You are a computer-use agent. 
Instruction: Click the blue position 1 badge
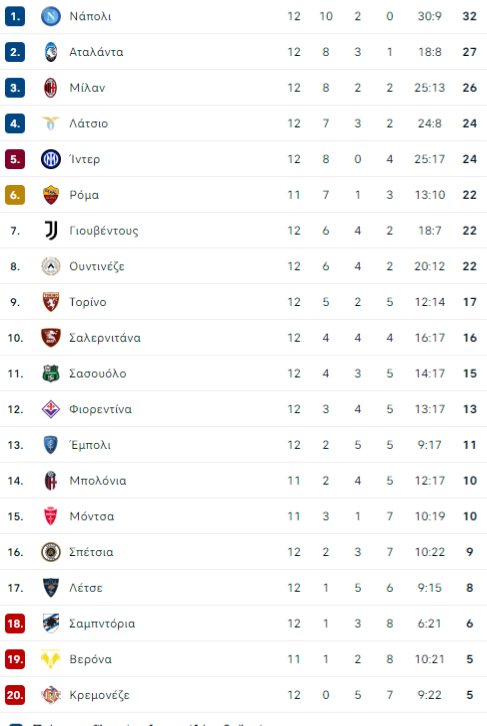15,16
